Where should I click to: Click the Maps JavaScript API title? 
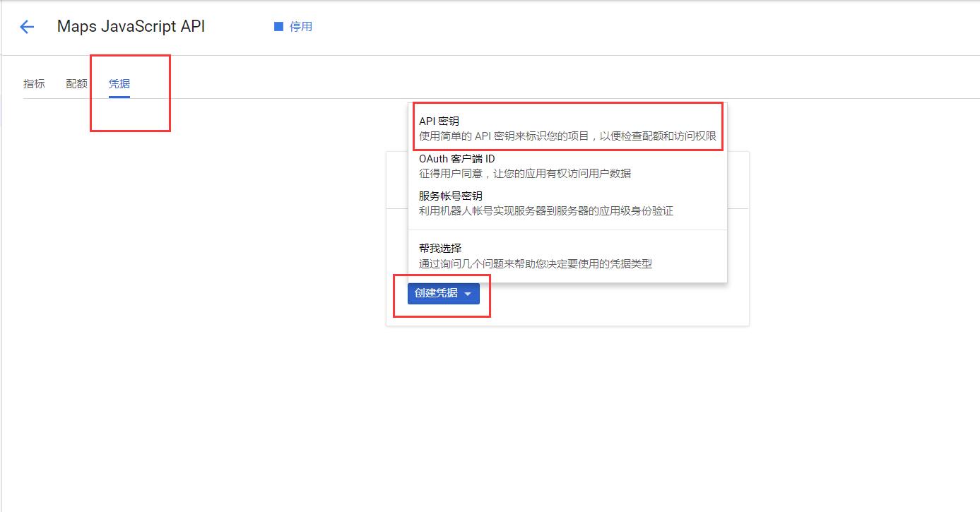point(130,26)
